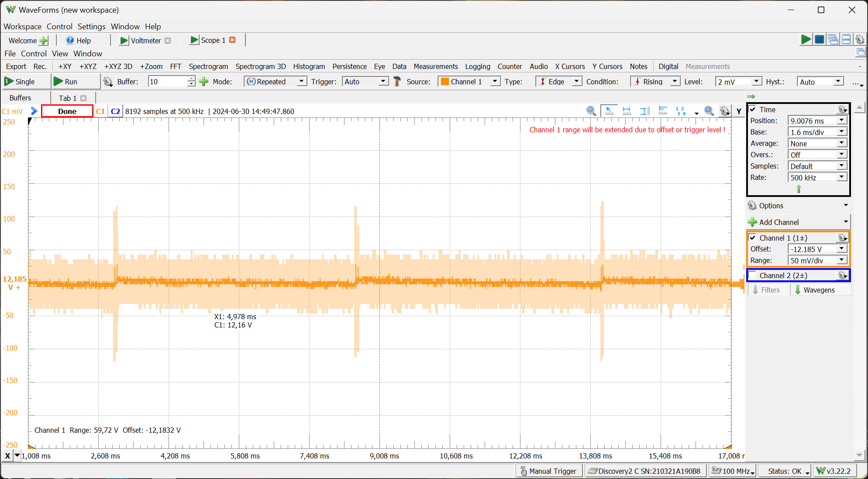Click the Manual Trigger status icon
This screenshot has height=479, width=868.
(524, 471)
